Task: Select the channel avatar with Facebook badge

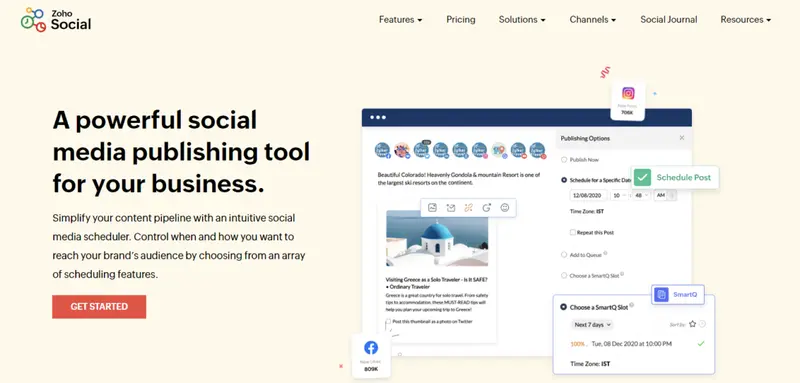Action: pyautogui.click(x=382, y=150)
